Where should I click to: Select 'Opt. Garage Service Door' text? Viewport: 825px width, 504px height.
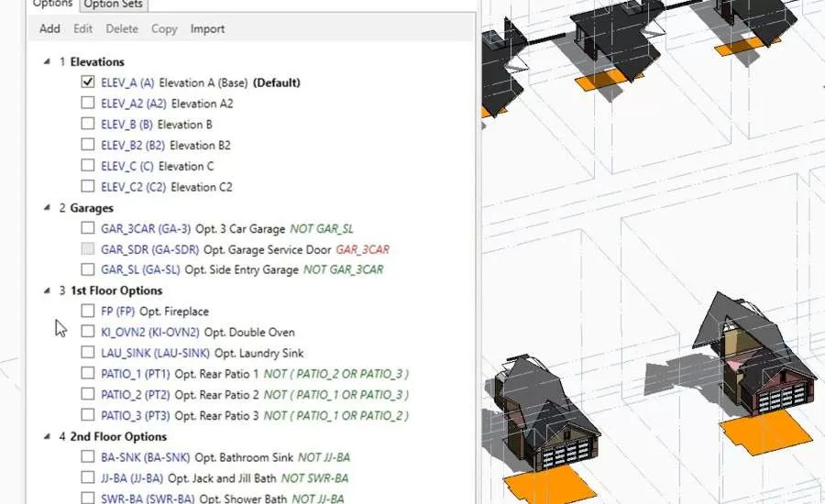point(268,249)
